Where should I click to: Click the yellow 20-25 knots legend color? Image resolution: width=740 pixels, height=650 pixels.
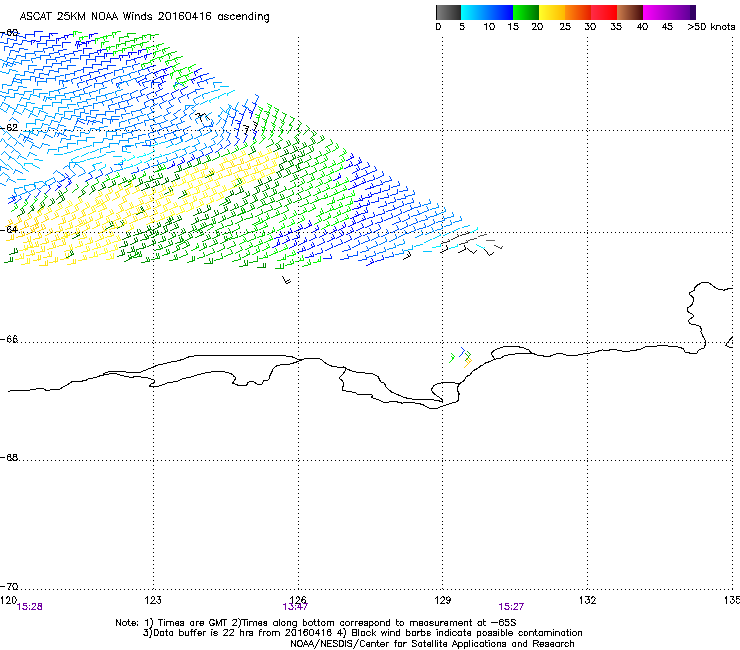(x=552, y=12)
